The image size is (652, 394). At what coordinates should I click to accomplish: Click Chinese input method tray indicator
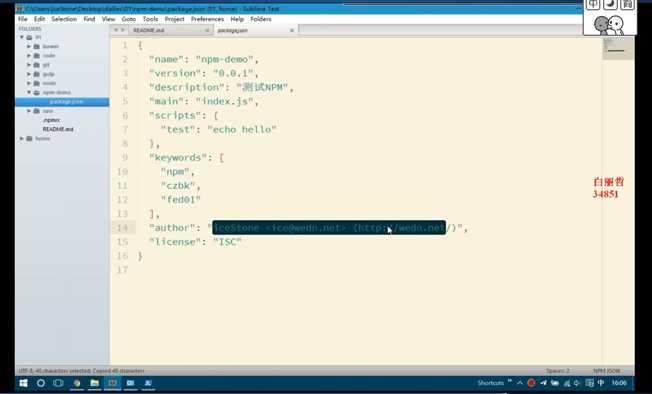[x=601, y=383]
